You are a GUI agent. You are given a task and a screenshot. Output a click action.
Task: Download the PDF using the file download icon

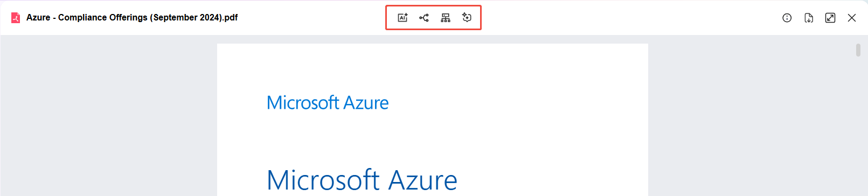pyautogui.click(x=809, y=18)
